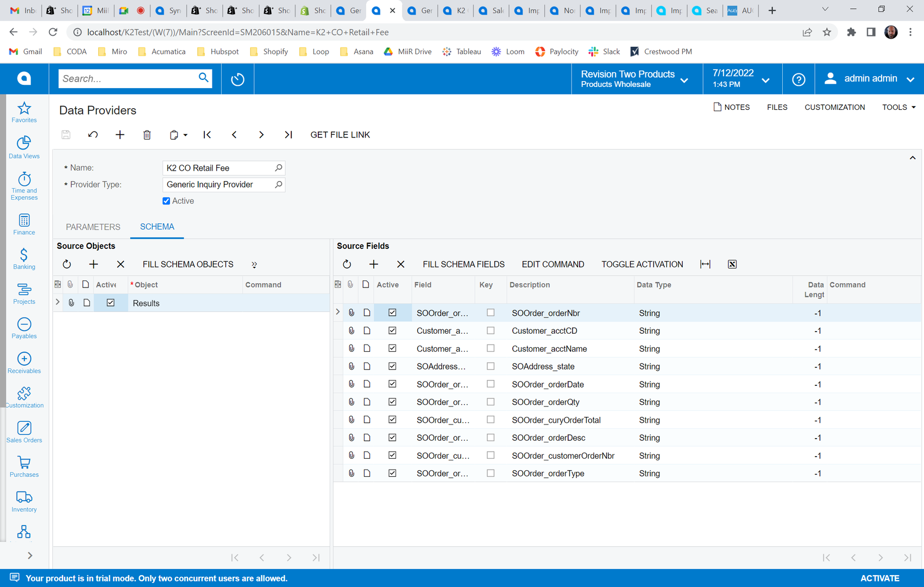
Task: Open the CUSTOMIZATION menu item
Action: pos(834,107)
